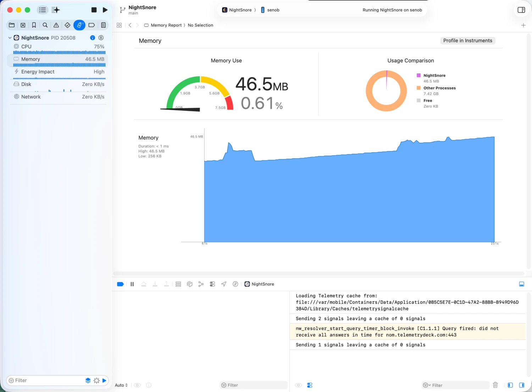The height and width of the screenshot is (392, 532).
Task: Open Environment Overrides in debug bar
Action: (212, 284)
